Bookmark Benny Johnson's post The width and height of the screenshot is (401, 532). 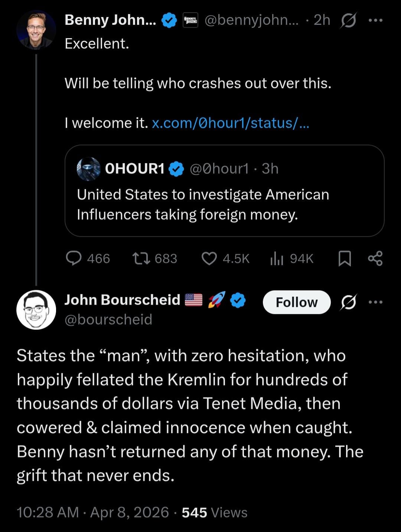click(345, 258)
